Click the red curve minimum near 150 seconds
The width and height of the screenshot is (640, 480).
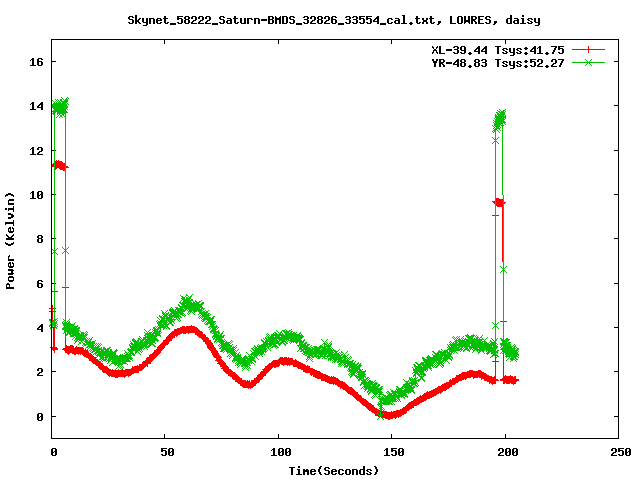point(389,415)
